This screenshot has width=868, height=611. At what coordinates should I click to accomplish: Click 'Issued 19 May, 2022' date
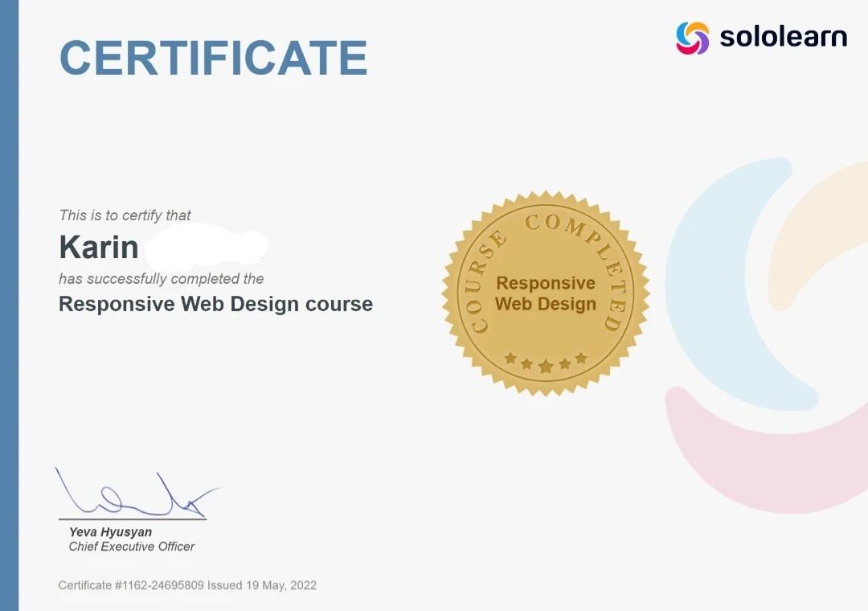(262, 585)
